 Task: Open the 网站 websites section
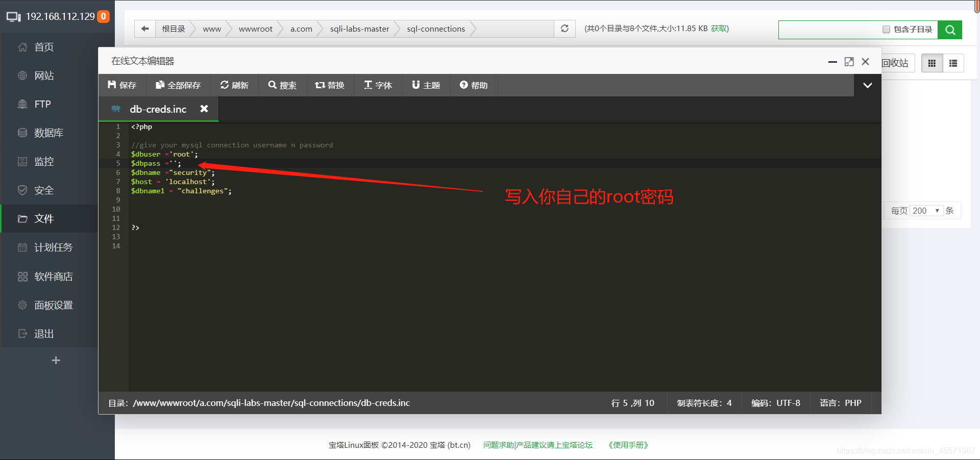[x=43, y=75]
